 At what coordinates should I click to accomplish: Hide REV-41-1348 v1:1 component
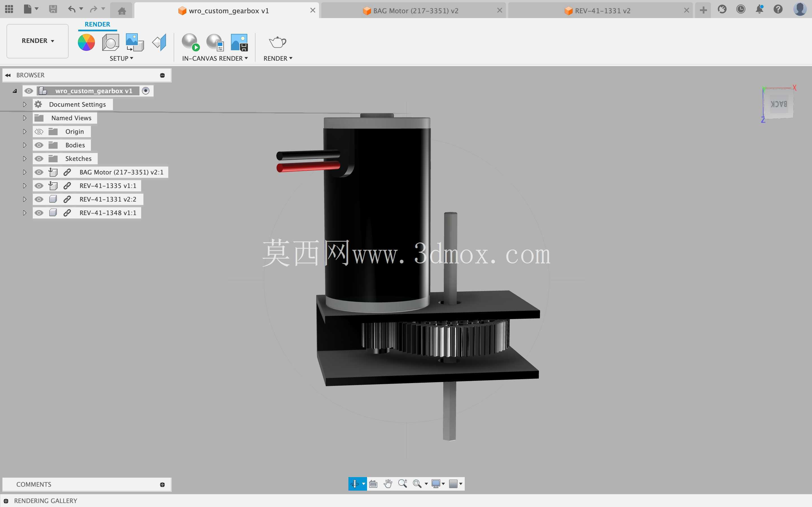(39, 213)
